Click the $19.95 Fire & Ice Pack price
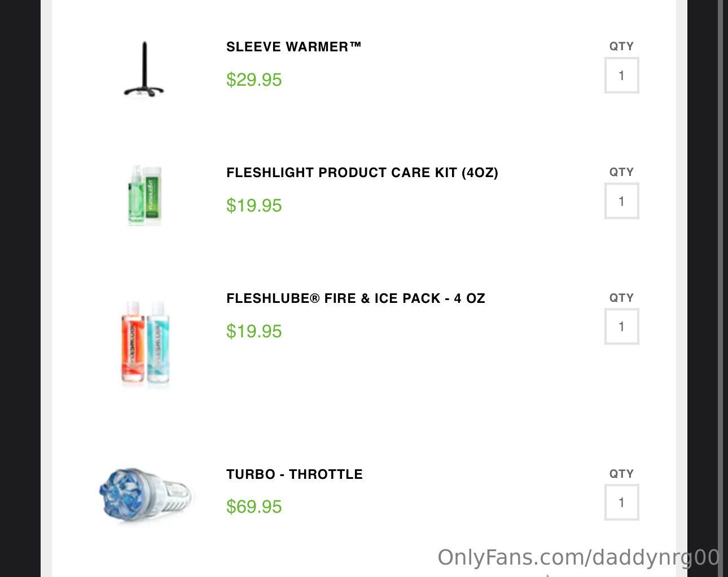This screenshot has width=728, height=577. (x=254, y=332)
